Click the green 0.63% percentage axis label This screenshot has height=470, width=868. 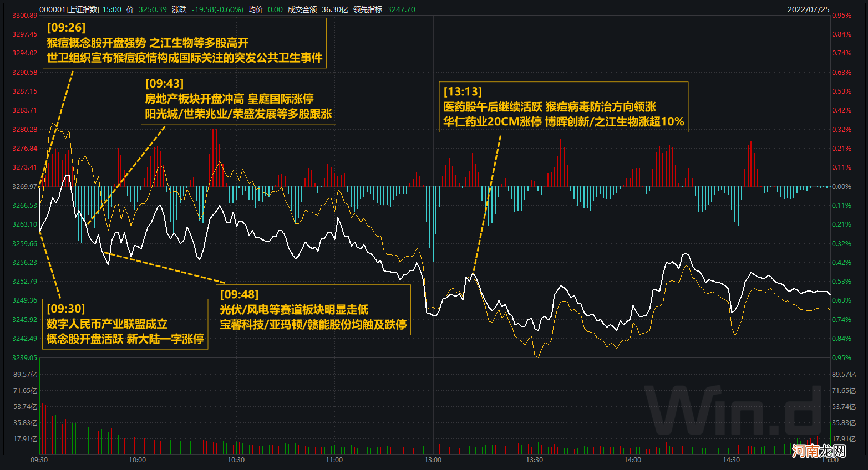click(841, 300)
